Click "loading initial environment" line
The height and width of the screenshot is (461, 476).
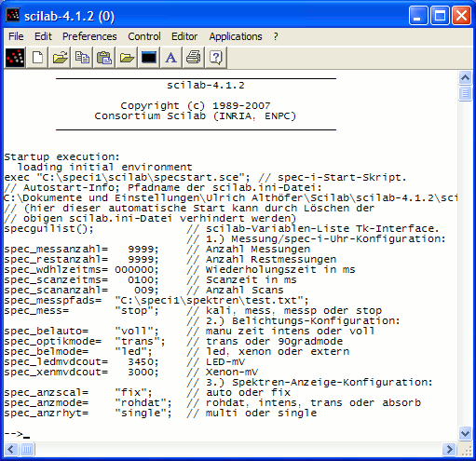point(104,168)
